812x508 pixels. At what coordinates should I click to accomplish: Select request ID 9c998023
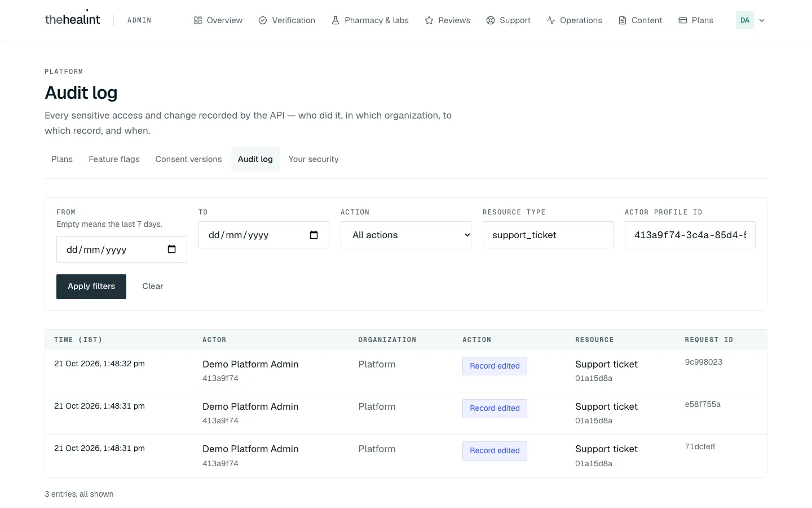704,362
